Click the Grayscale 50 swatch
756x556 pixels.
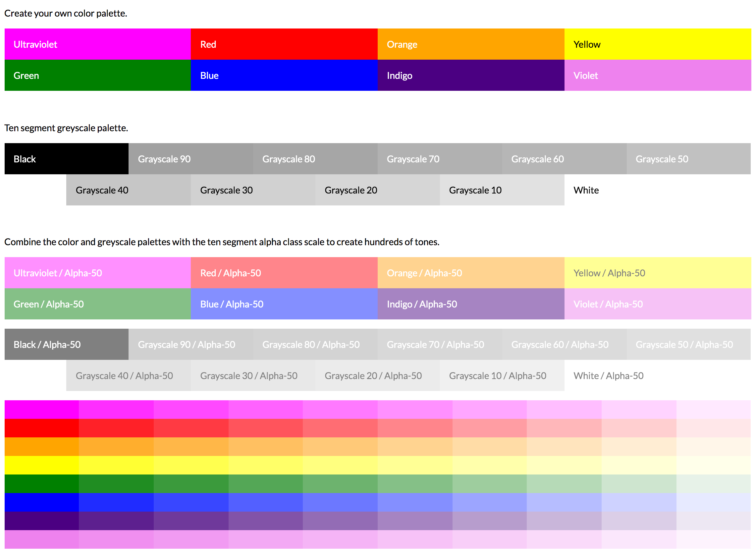[688, 159]
